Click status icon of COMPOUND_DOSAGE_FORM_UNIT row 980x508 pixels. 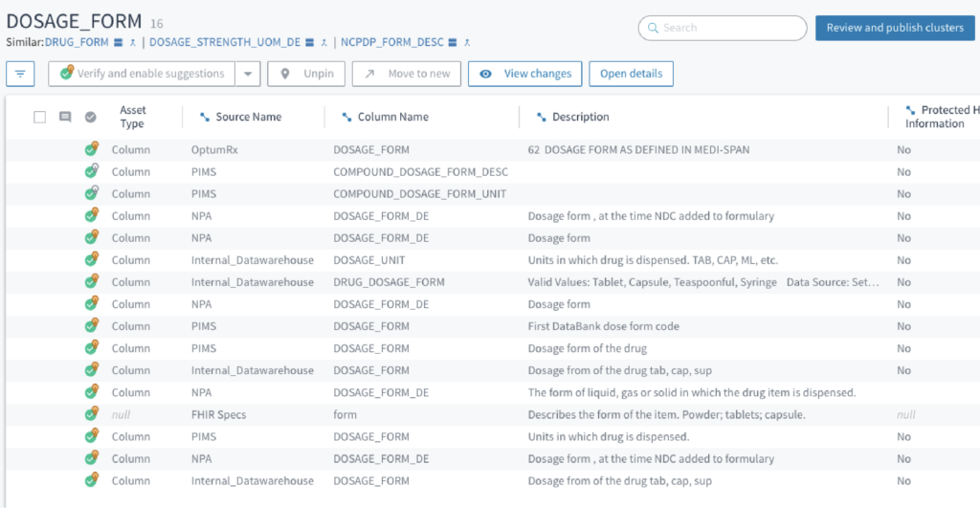click(x=92, y=193)
